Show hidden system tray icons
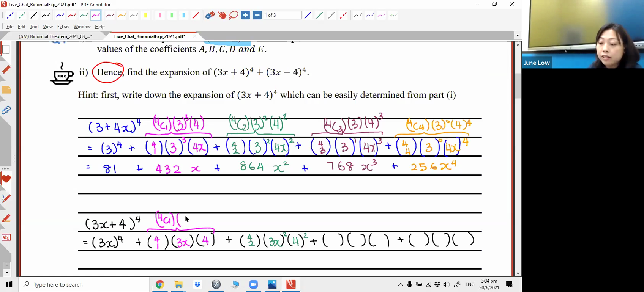This screenshot has width=644, height=292. coord(400,284)
